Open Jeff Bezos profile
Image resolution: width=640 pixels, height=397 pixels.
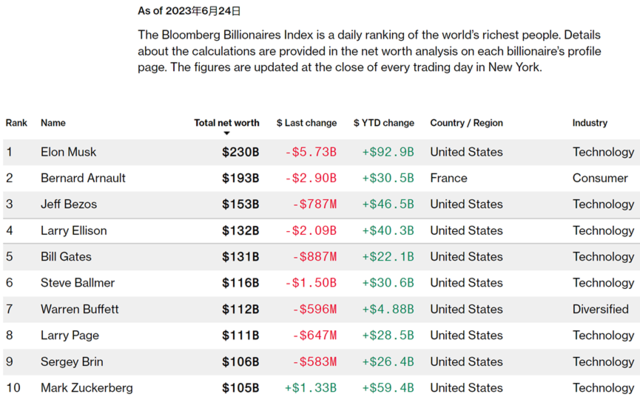click(69, 204)
